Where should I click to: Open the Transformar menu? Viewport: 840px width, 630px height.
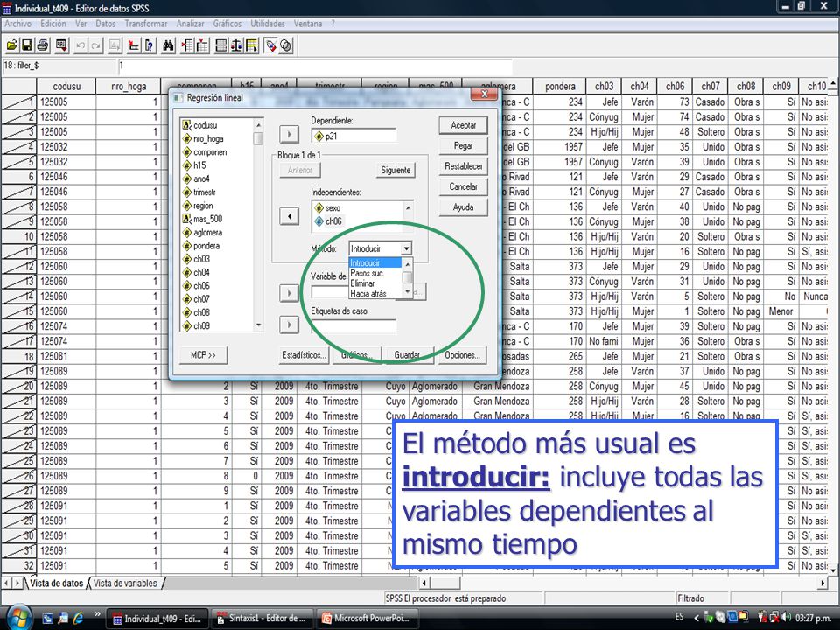click(x=146, y=24)
